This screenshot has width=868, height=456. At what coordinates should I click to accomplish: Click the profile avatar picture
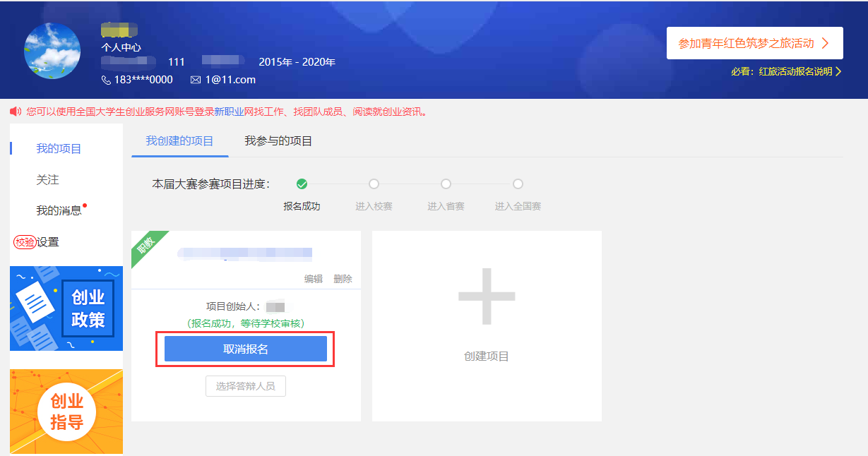coord(52,51)
